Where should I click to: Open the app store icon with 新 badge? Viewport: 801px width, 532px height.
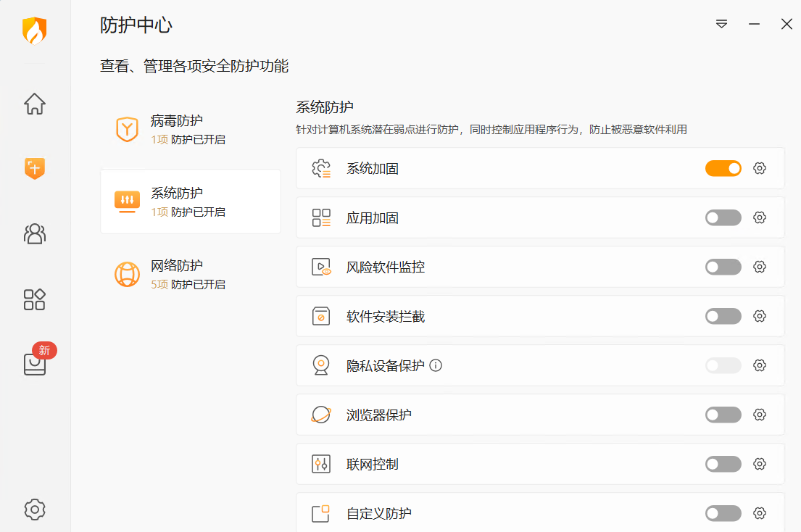(x=35, y=364)
